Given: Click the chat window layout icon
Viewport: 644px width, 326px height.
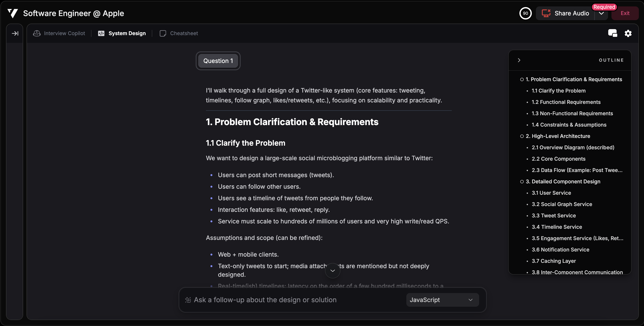Looking at the screenshot, I should tap(613, 33).
